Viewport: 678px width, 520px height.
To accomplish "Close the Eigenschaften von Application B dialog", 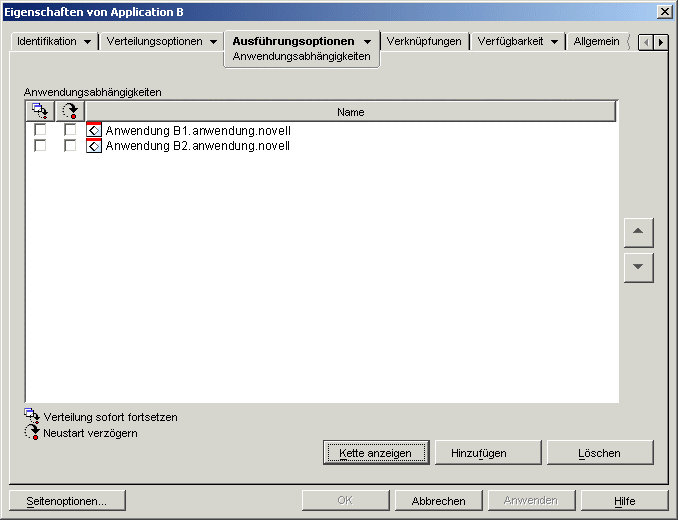I will (x=664, y=12).
